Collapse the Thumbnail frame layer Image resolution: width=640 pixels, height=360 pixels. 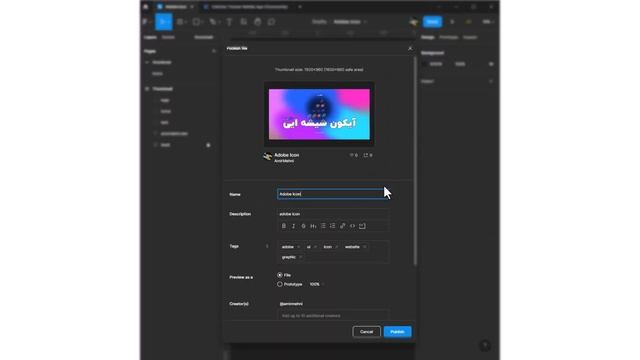[147, 89]
